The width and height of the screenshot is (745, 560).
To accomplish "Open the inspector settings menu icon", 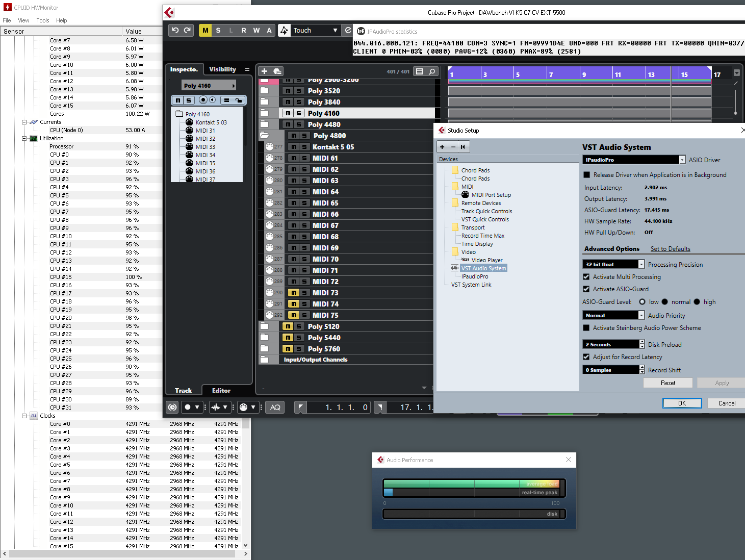I will [x=247, y=69].
